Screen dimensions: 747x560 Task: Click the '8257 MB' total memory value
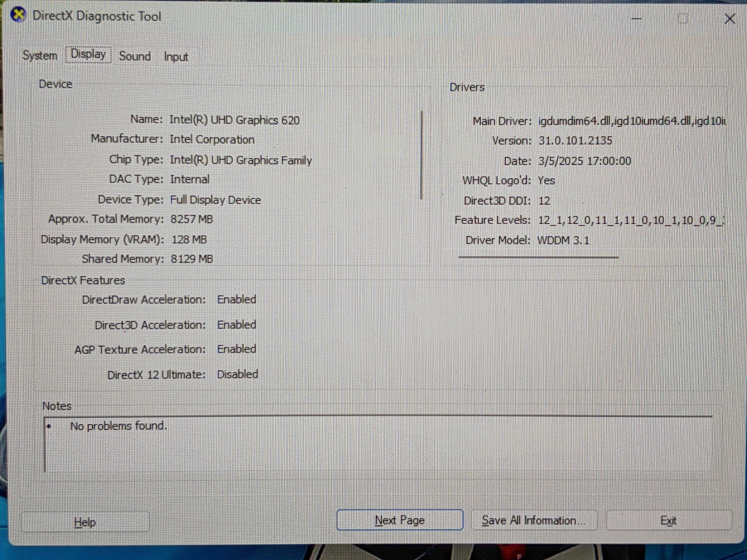point(191,219)
